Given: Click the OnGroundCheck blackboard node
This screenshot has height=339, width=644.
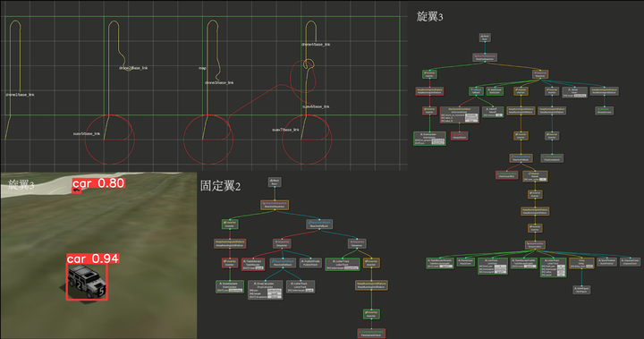Looking at the screenshot, I should click(x=460, y=114).
